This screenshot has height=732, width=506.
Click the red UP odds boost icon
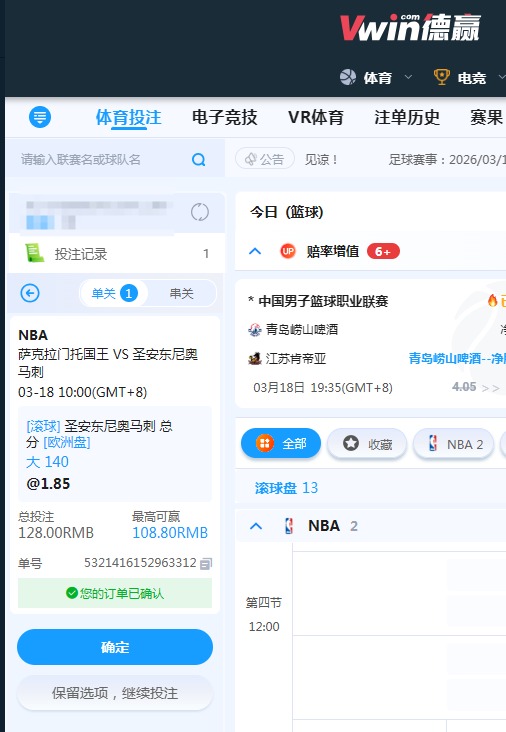[288, 251]
